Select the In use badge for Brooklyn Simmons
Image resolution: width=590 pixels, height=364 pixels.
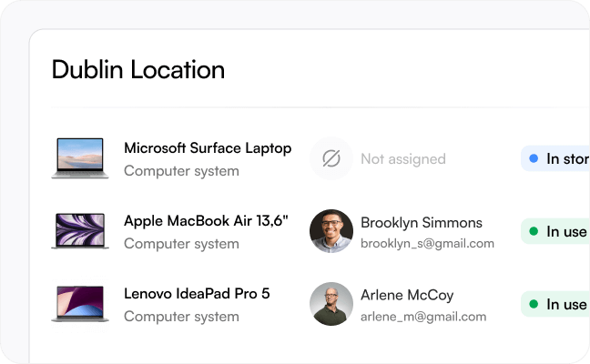pos(555,231)
